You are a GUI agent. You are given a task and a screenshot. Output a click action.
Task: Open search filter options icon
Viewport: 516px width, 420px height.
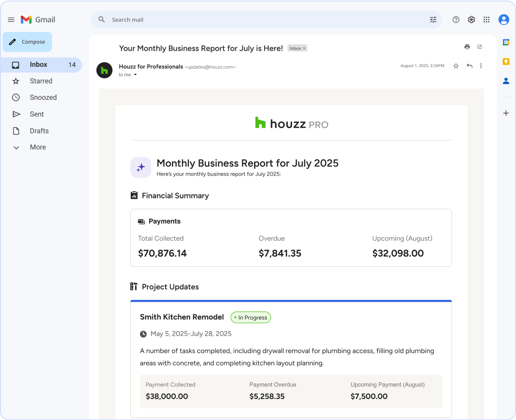coord(433,20)
